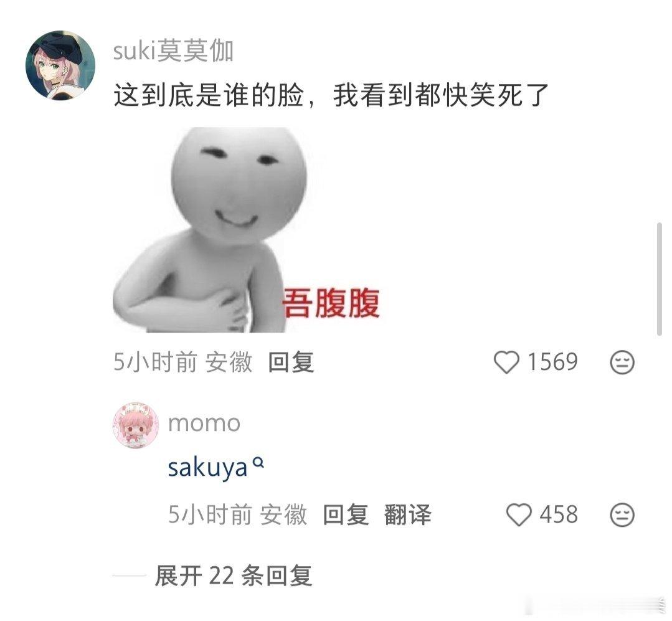Open momo's pink avatar
This screenshot has width=672, height=621.
point(135,425)
